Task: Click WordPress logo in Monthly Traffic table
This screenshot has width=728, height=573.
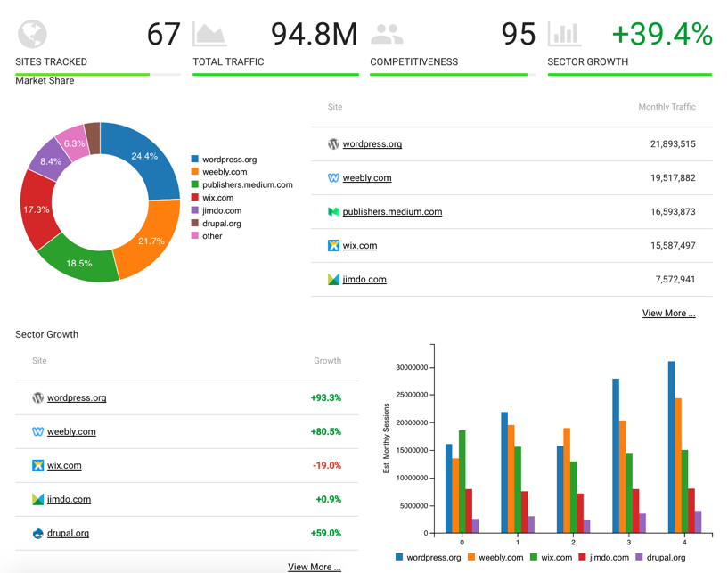Action: click(333, 144)
